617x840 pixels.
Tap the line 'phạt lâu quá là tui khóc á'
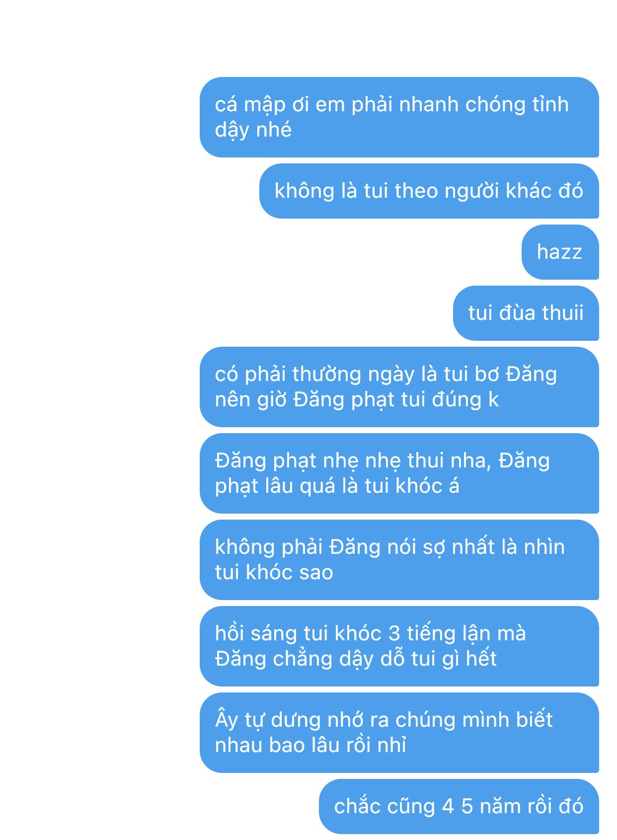tap(337, 486)
